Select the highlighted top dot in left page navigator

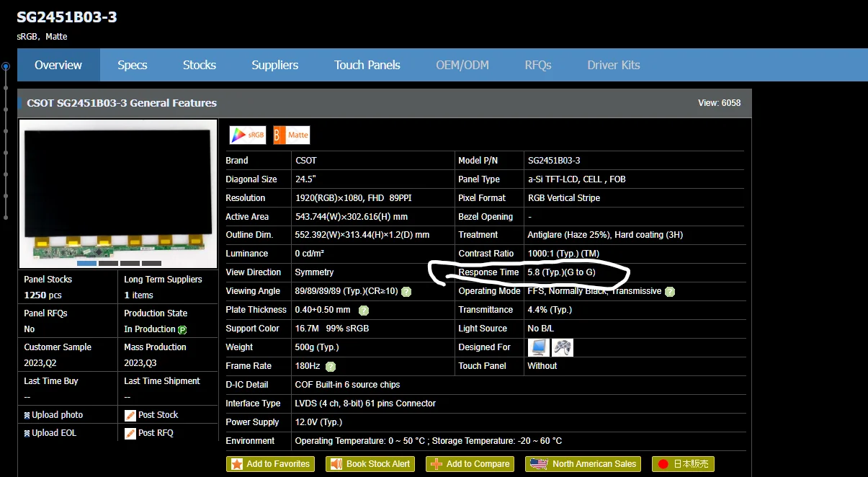point(6,66)
